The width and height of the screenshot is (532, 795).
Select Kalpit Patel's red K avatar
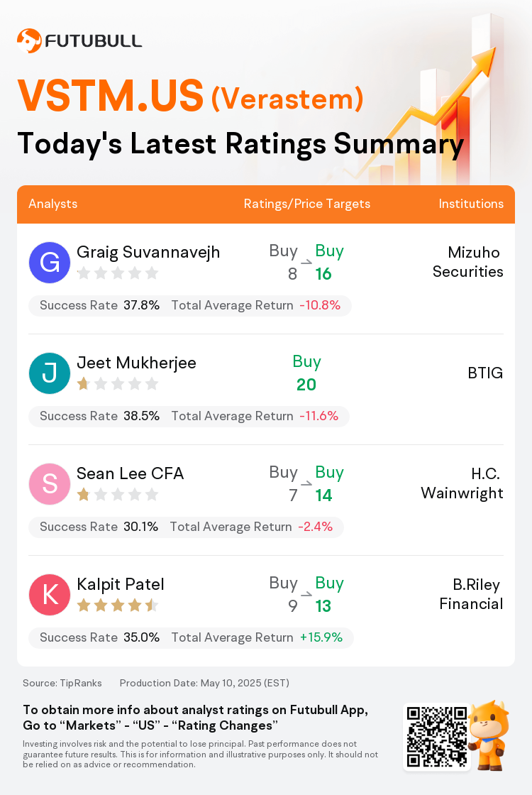[x=50, y=594]
